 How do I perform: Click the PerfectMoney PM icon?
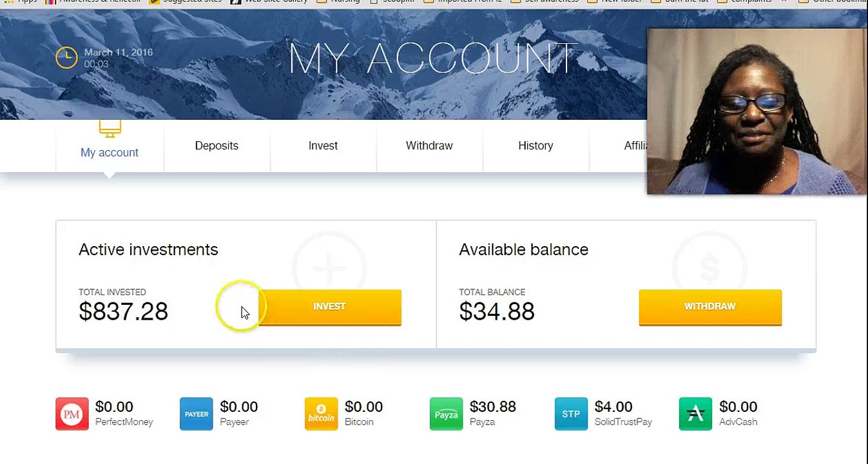pos(72,414)
